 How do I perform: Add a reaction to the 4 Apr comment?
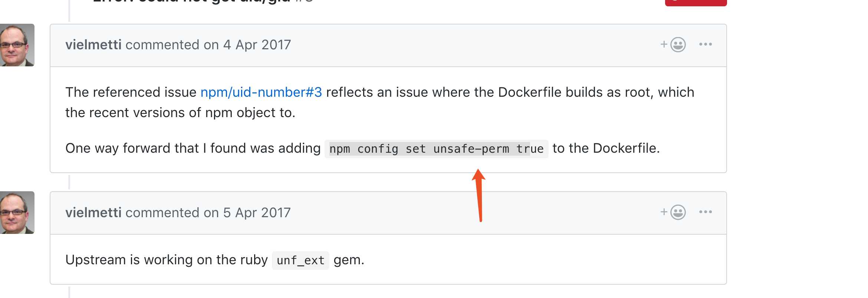point(673,45)
